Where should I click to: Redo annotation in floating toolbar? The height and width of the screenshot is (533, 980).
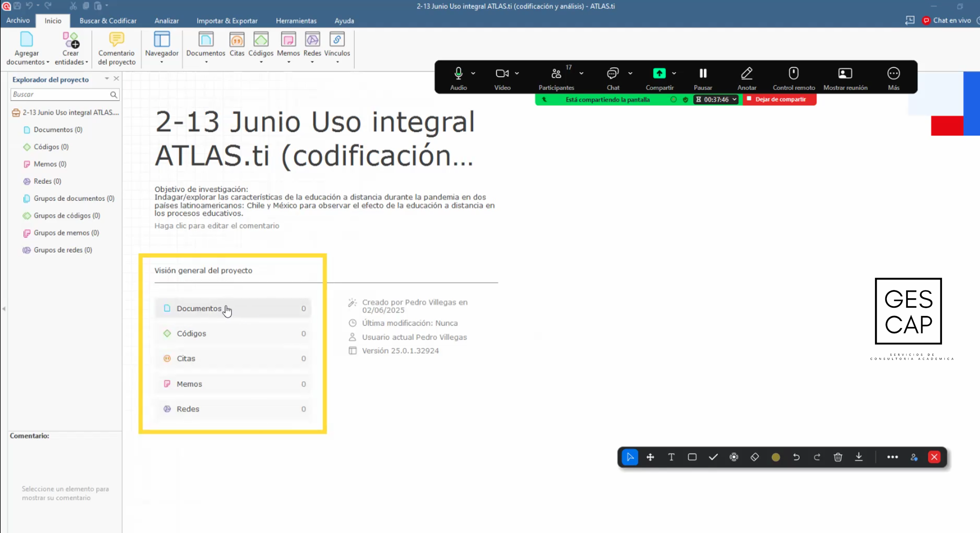click(x=817, y=457)
